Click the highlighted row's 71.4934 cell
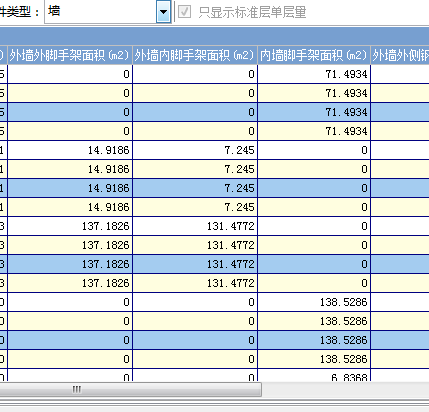The image size is (429, 412). pyautogui.click(x=314, y=112)
